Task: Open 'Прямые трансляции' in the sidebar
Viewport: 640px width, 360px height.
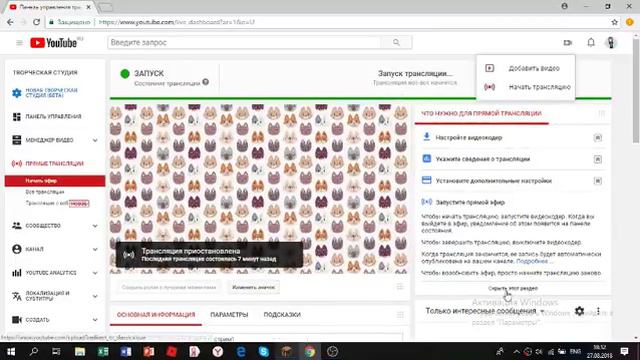Action: click(54, 164)
